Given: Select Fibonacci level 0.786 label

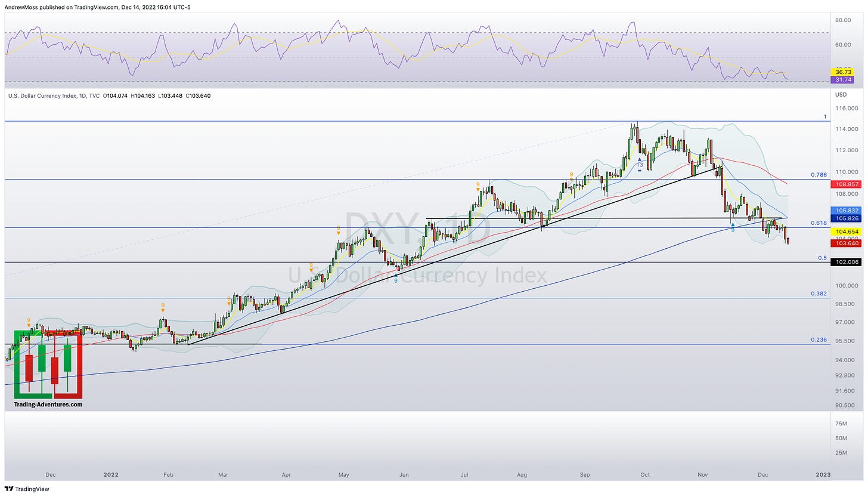Looking at the screenshot, I should click(x=819, y=175).
